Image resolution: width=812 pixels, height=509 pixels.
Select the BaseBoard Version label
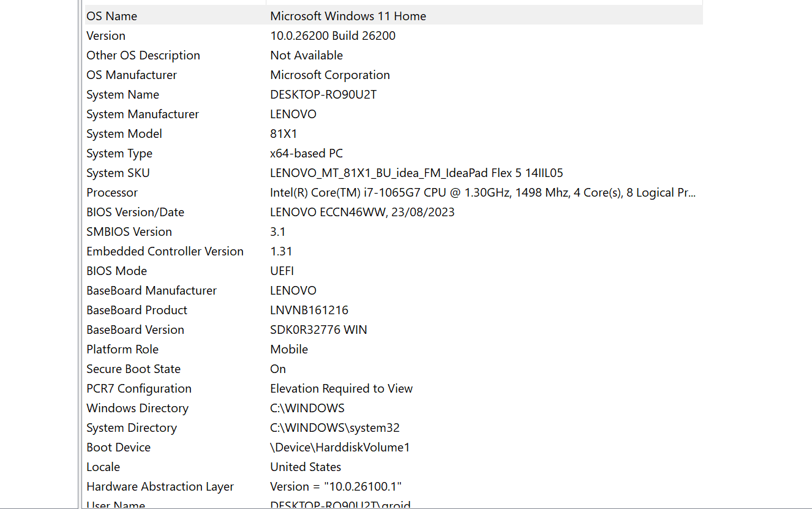[135, 330]
